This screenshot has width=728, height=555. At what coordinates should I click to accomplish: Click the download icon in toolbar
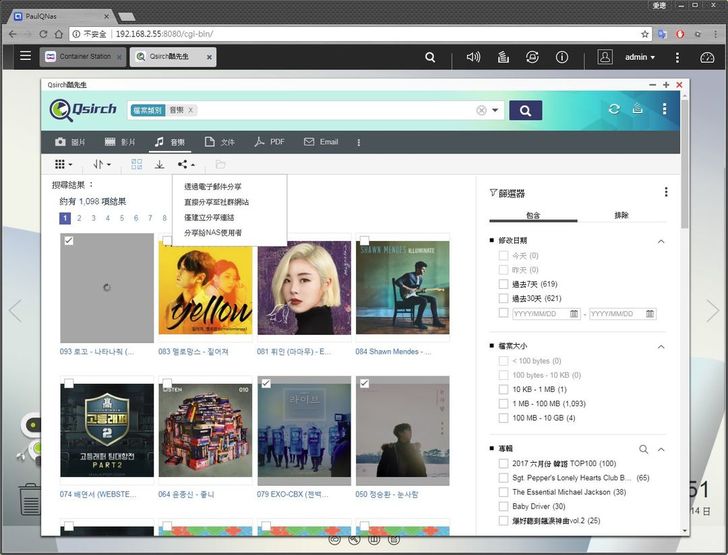point(159,164)
